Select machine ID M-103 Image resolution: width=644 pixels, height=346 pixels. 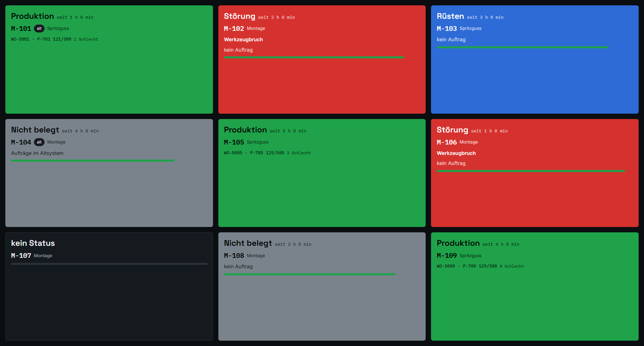point(447,28)
